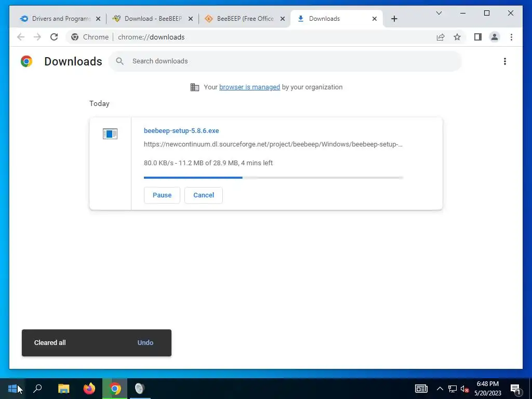Click the Chrome taskbar icon

pos(115,389)
